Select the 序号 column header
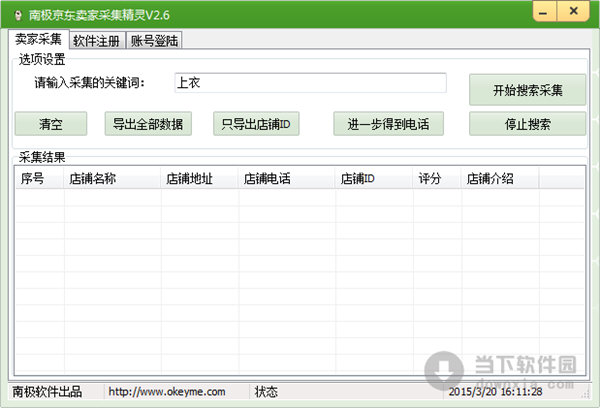The width and height of the screenshot is (600, 408). tap(39, 178)
